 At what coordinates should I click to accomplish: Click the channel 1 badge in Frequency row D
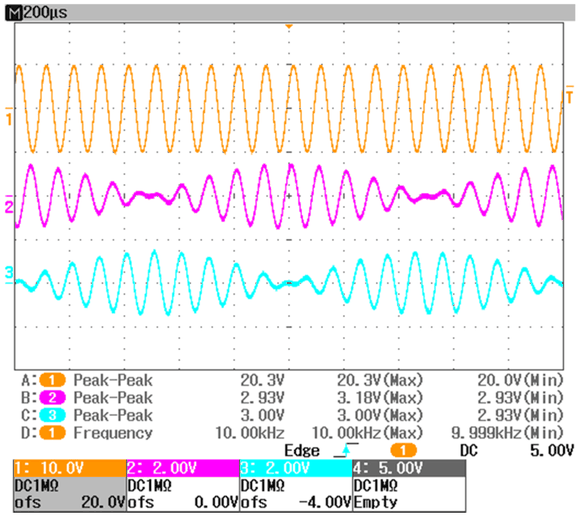coord(52,433)
